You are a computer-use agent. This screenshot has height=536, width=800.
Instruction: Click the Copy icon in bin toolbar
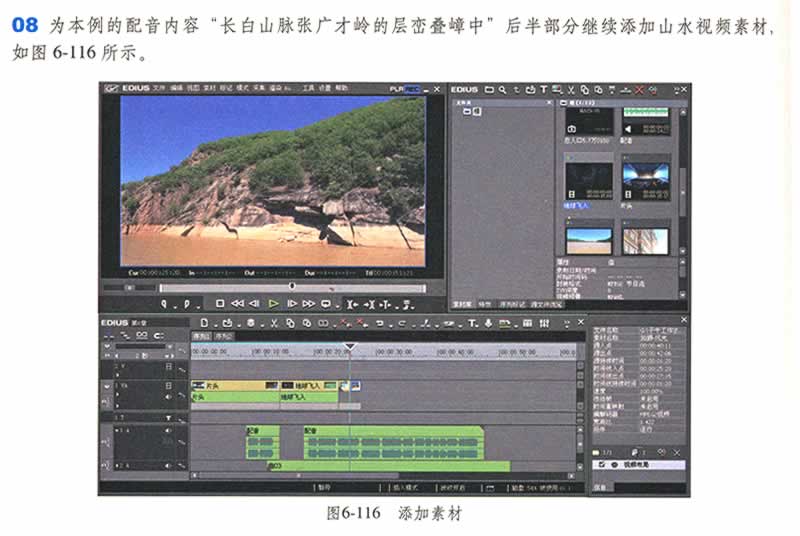pos(585,90)
